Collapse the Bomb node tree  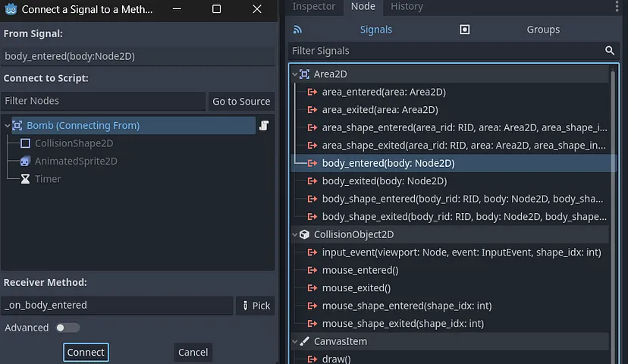coord(8,125)
